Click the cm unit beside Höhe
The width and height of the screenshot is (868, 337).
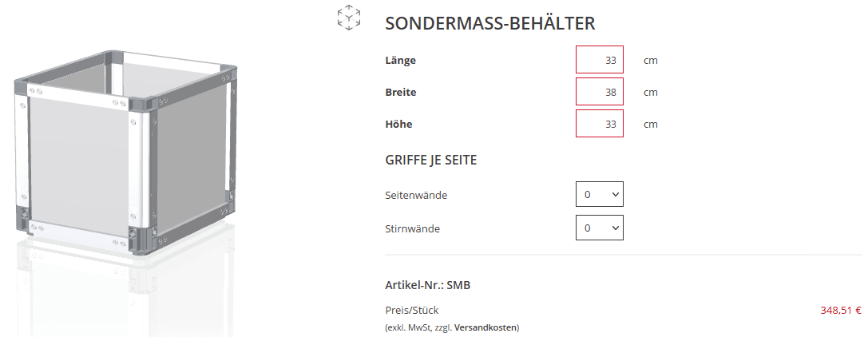click(x=651, y=125)
